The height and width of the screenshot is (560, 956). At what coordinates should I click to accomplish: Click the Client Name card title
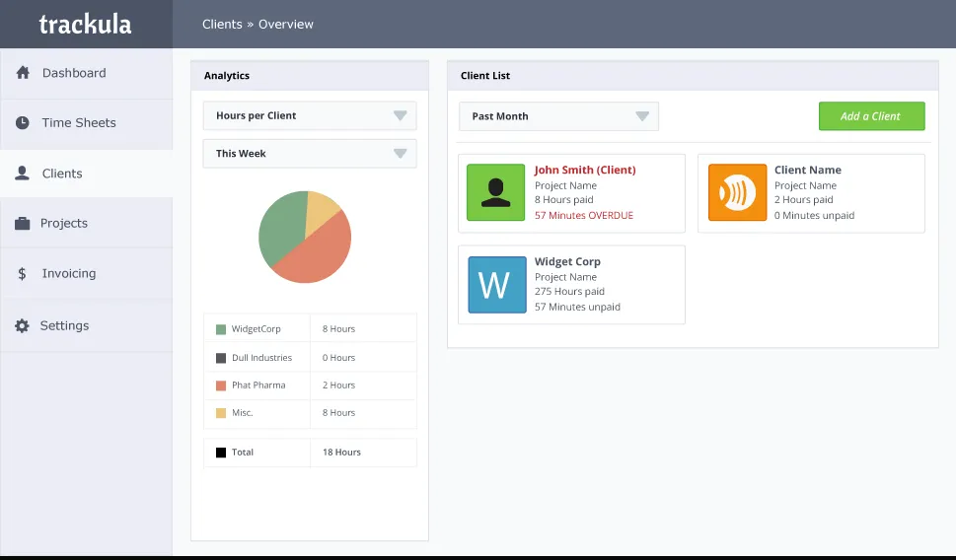[x=808, y=170]
